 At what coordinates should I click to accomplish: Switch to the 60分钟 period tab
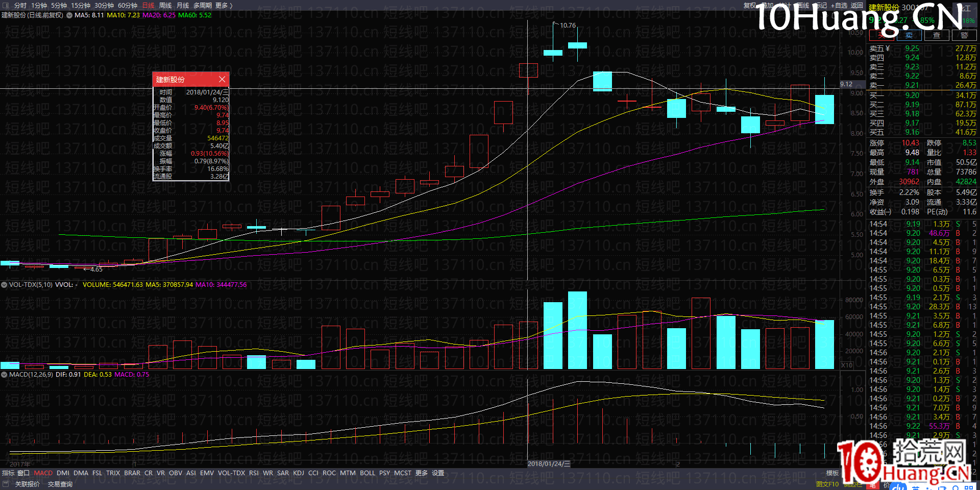click(x=127, y=6)
